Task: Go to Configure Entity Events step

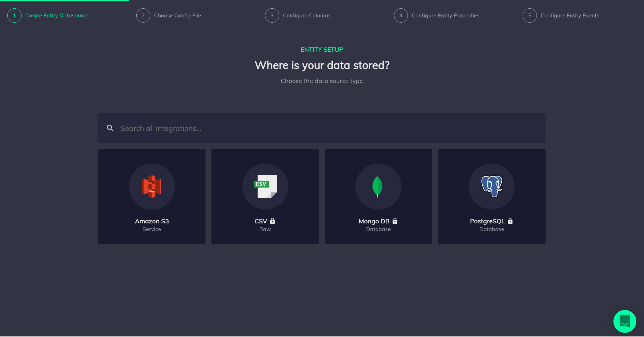Action: pos(570,16)
